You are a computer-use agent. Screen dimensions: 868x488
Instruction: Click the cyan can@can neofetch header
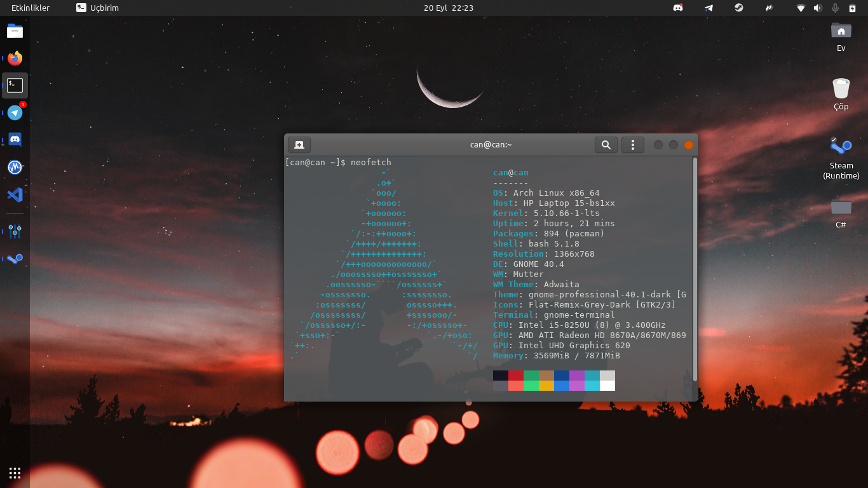pos(511,173)
